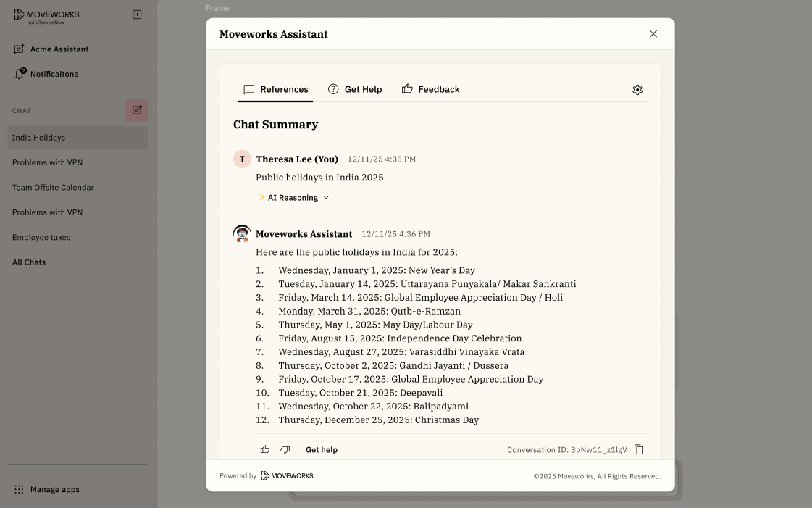Click Gandhi Jayanti / Dussera line
Screen dimensions: 812x508
pyautogui.click(x=393, y=365)
